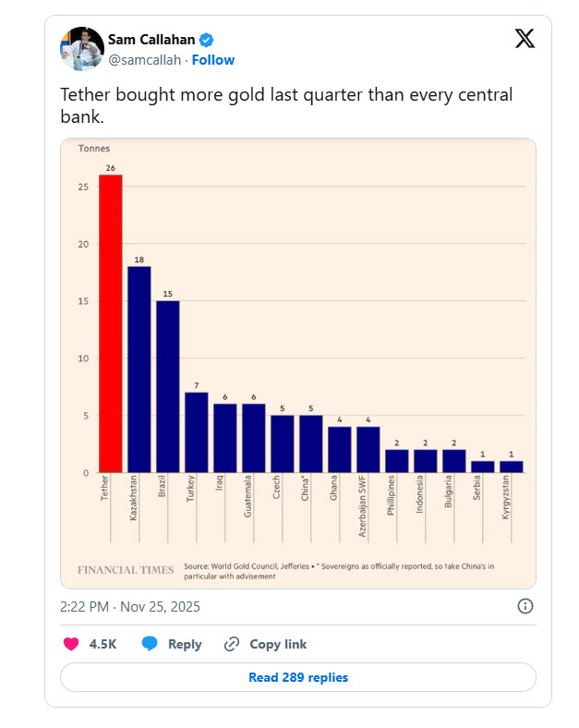Screen dimensions: 579x728
Task: Click the Brazil bar in chart
Action: (167, 386)
